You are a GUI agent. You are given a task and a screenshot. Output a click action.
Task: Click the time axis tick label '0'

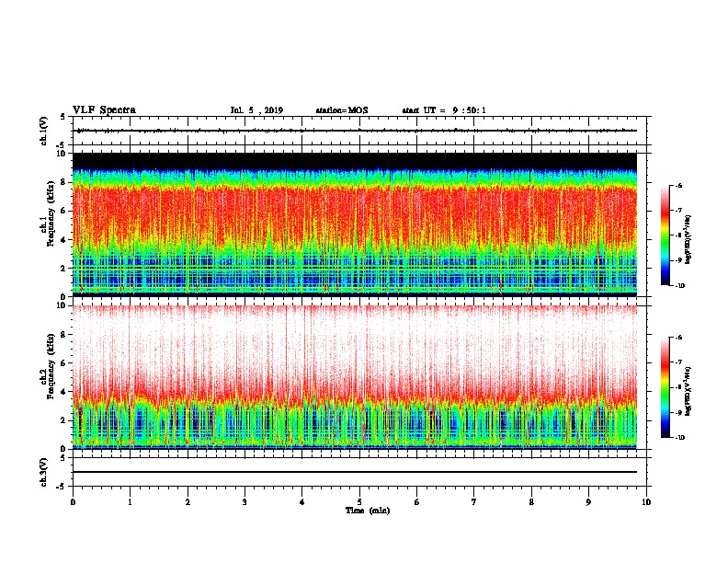click(73, 502)
